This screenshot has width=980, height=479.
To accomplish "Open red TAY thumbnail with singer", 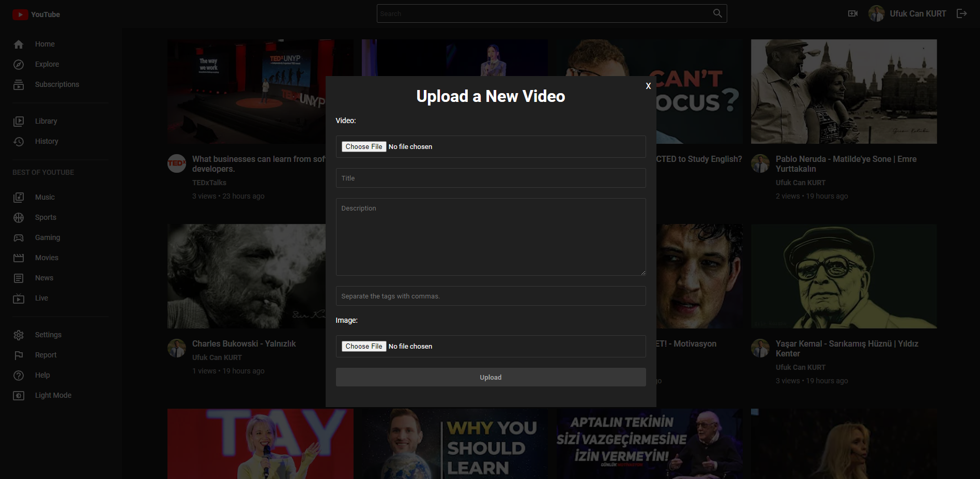I will [261, 444].
